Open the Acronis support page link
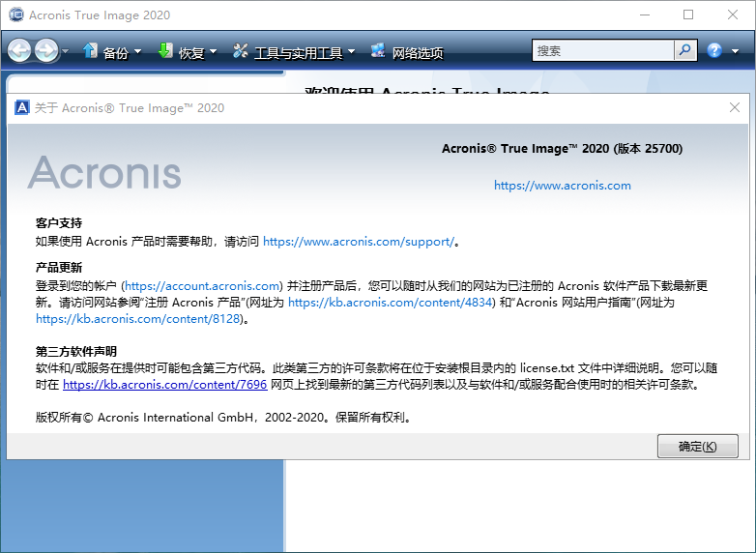Viewport: 756px width, 553px height. pos(358,242)
